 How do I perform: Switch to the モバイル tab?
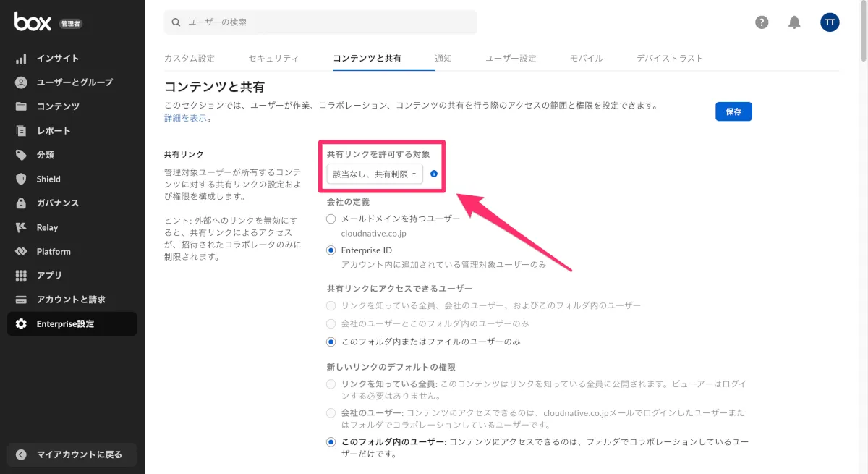tap(587, 58)
